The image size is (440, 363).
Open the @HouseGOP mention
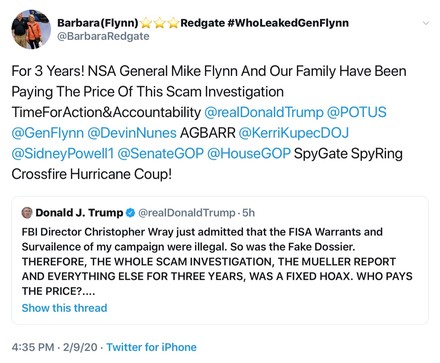click(x=249, y=154)
